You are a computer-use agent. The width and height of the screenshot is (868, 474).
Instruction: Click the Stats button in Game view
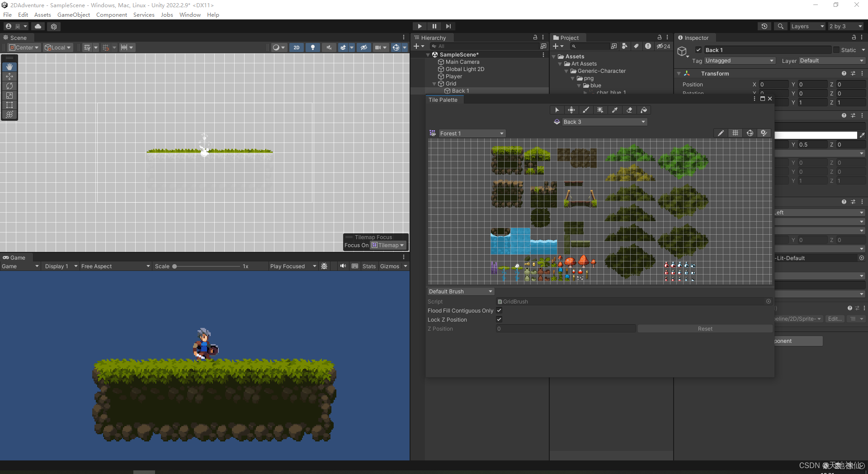point(369,266)
